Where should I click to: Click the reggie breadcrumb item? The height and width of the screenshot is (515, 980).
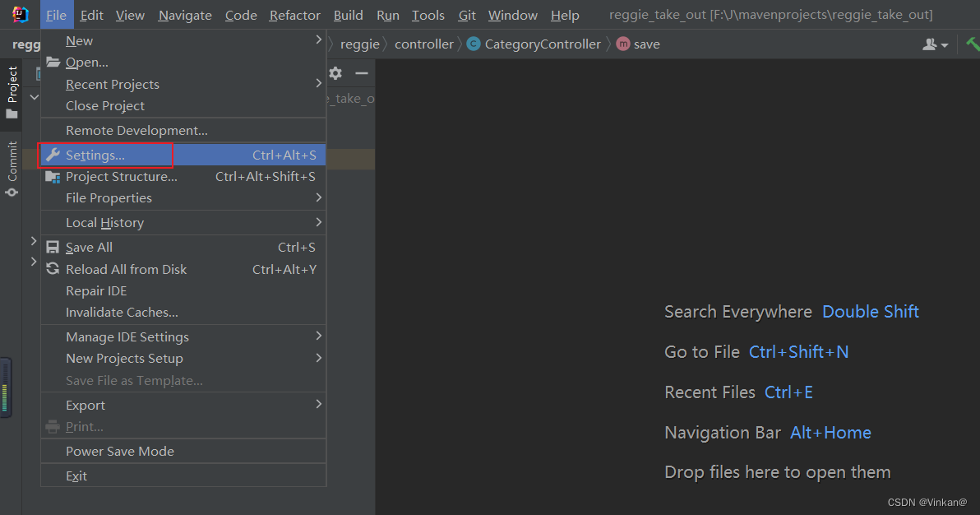pos(360,44)
